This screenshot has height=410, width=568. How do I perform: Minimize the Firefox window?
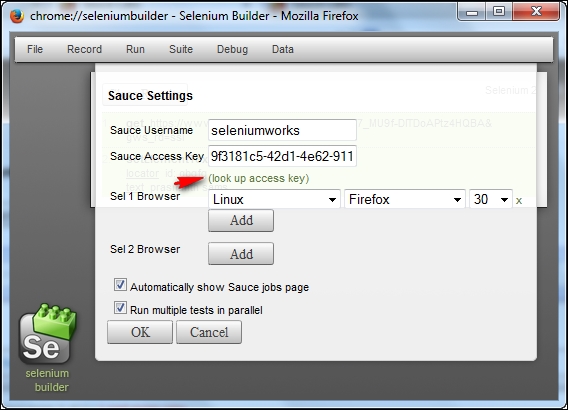(x=472, y=12)
